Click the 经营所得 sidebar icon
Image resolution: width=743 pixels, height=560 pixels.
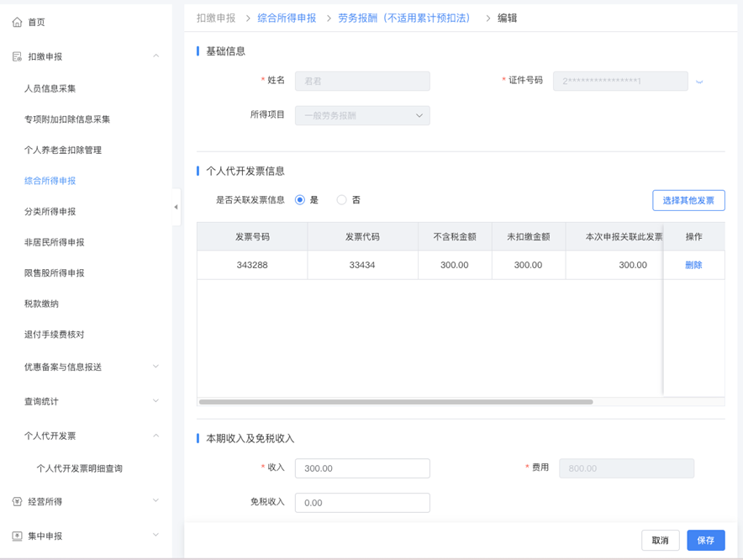tap(17, 500)
